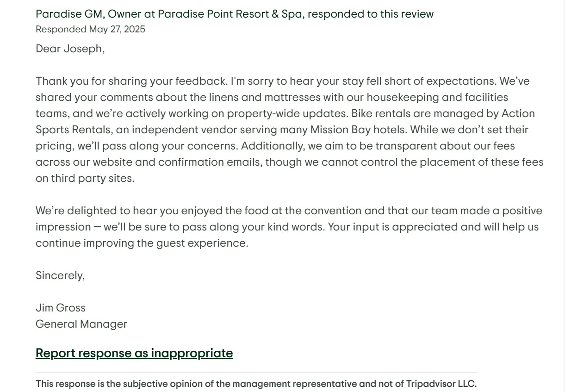Click the words 'Action' at line end
This screenshot has height=392, width=565.
click(x=518, y=114)
